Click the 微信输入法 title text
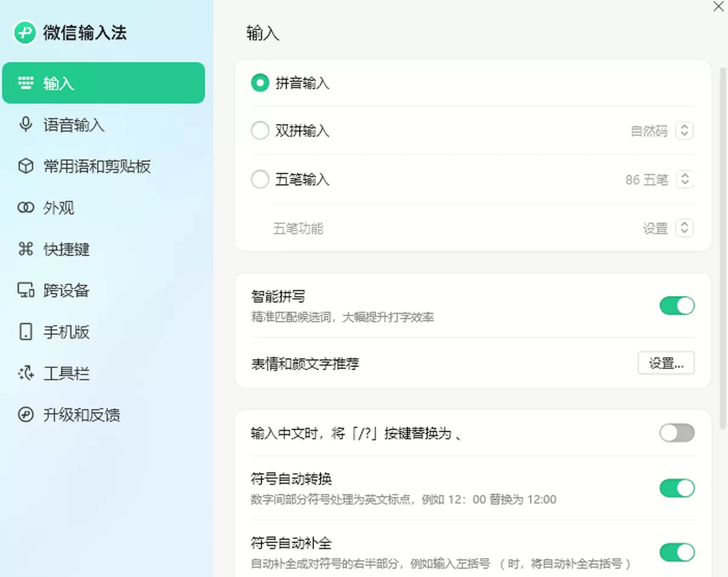 coord(85,33)
